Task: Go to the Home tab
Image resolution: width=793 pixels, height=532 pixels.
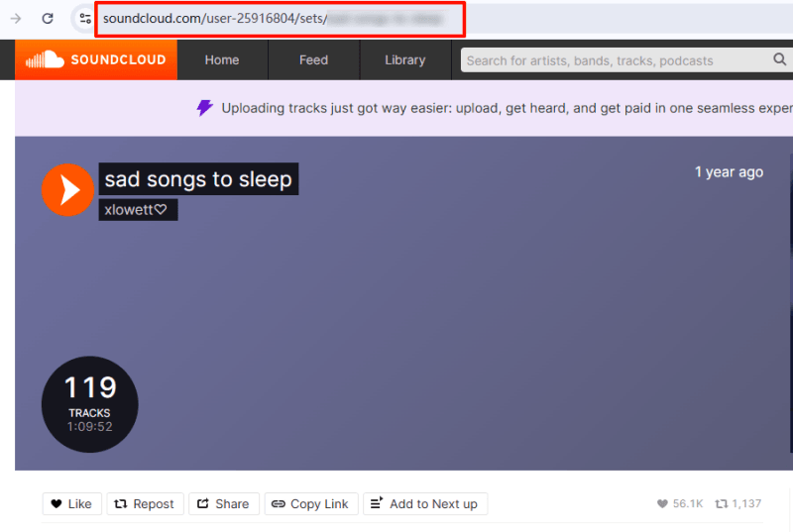Action: (x=222, y=60)
